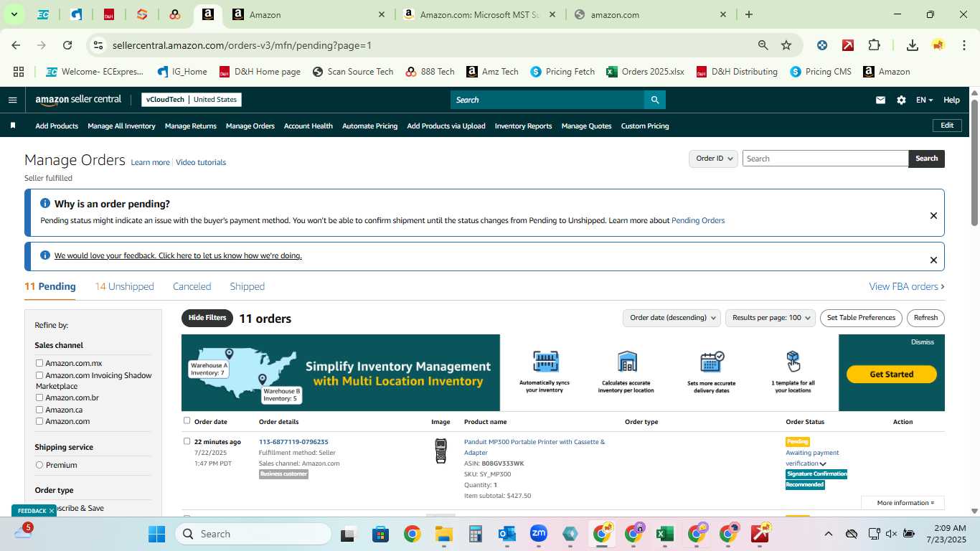The image size is (980, 551).
Task: Click Set Table Preferences
Action: point(861,318)
